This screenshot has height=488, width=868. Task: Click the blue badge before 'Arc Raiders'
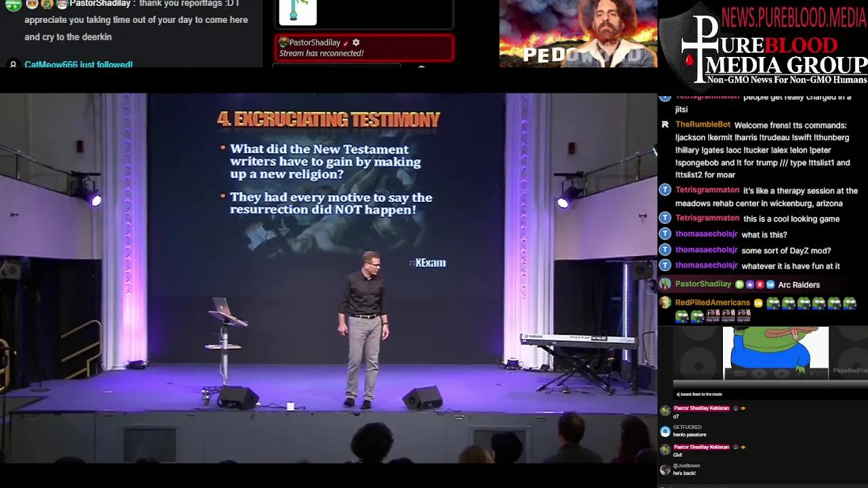tap(770, 285)
